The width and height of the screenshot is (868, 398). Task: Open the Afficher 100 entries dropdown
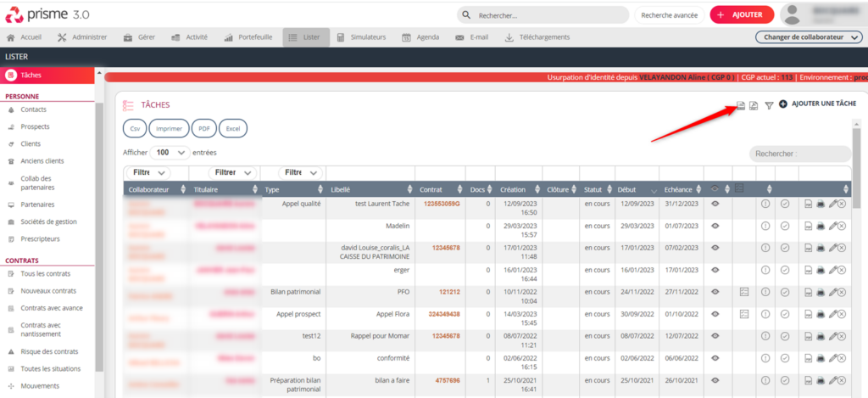(170, 153)
